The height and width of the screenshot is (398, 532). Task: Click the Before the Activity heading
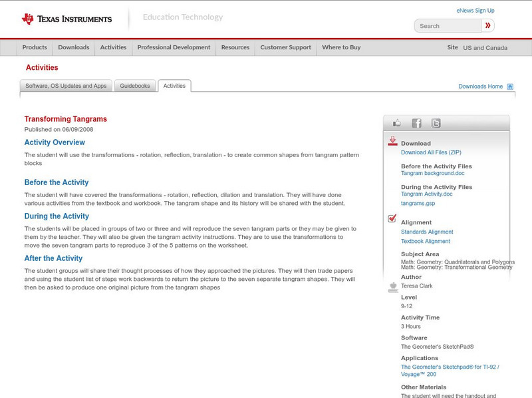[57, 182]
